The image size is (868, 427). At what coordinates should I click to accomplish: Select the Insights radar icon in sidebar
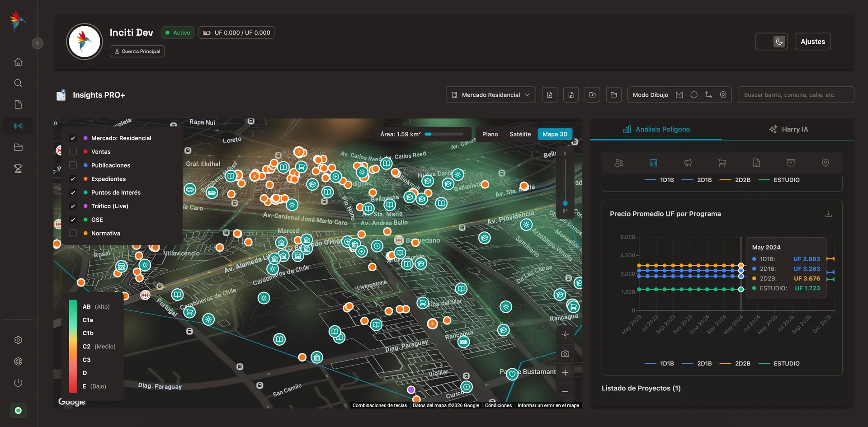18,126
